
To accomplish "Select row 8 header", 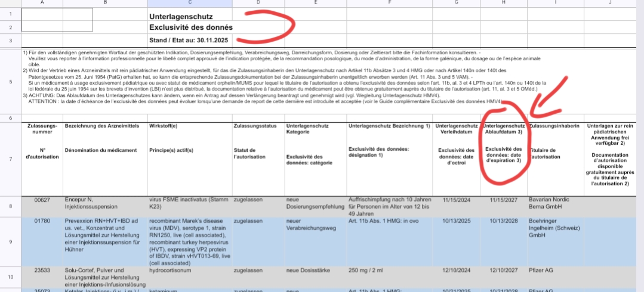I will (x=11, y=207).
